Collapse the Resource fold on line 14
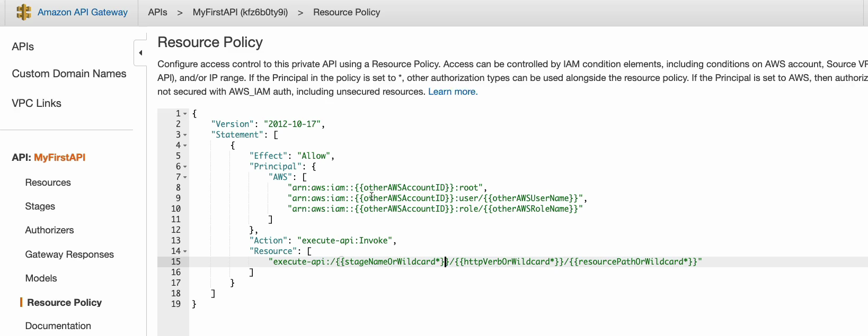The image size is (868, 336). pos(185,251)
